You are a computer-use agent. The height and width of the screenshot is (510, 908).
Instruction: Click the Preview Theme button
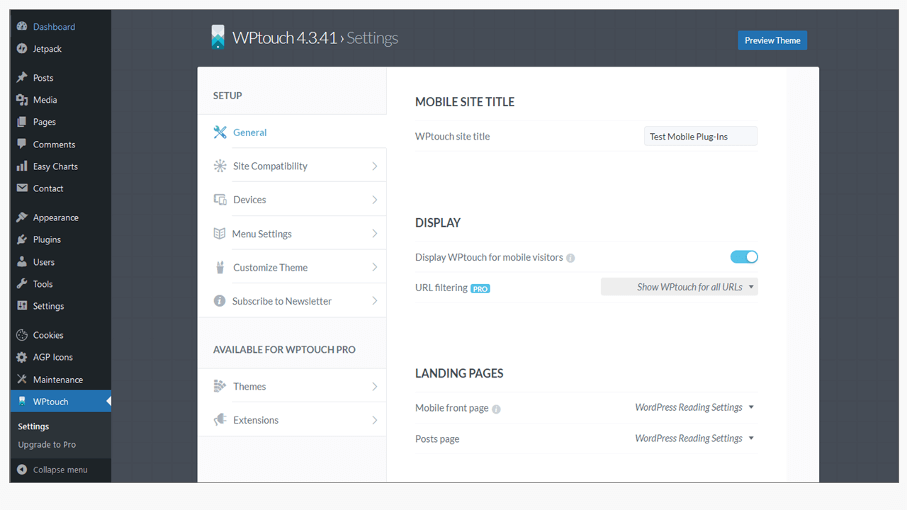coord(772,41)
